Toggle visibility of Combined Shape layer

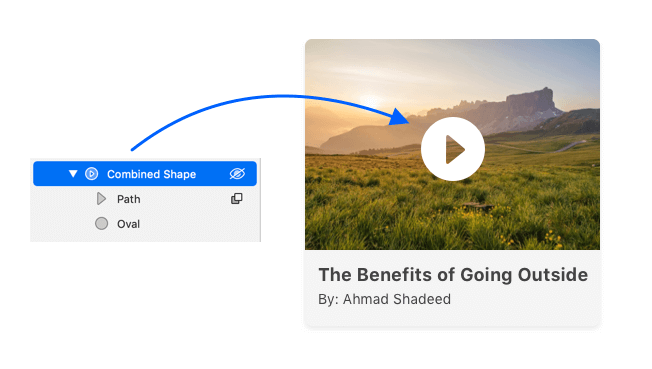pos(237,173)
